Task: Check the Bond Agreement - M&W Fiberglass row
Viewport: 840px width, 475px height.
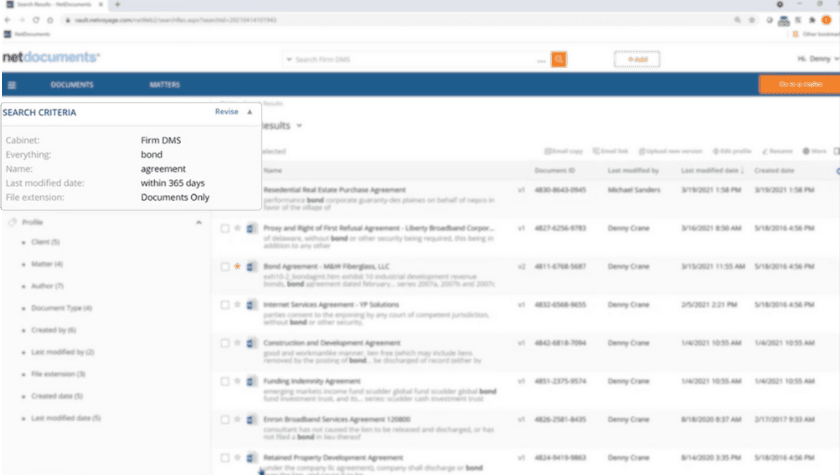Action: (x=225, y=267)
